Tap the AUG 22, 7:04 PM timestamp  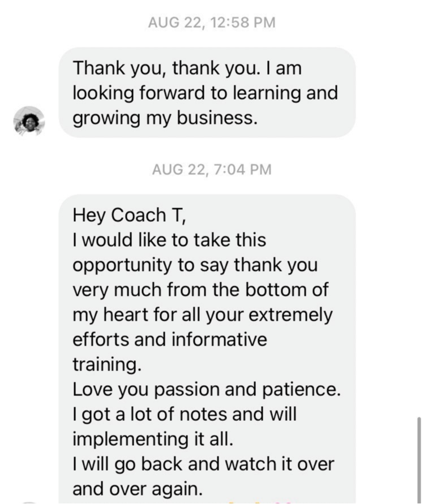212,169
